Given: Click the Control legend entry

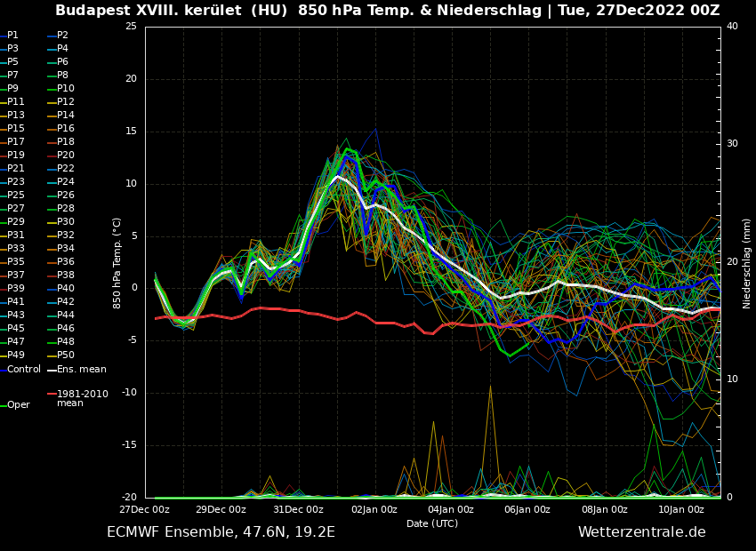Looking at the screenshot, I should pos(23,369).
